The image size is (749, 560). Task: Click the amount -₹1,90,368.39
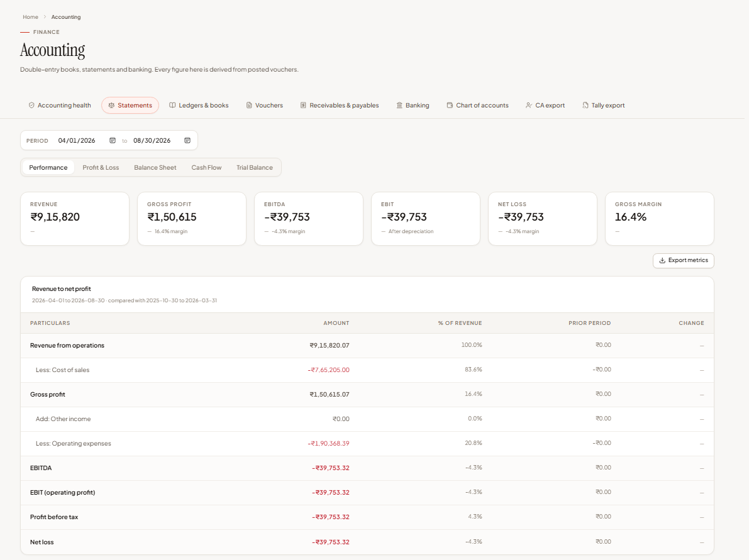click(329, 444)
